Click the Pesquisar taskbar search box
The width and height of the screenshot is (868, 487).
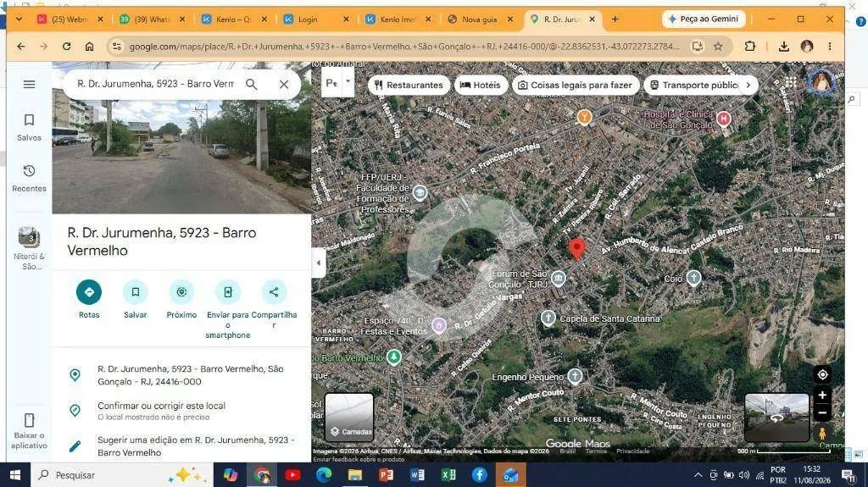[x=122, y=475]
